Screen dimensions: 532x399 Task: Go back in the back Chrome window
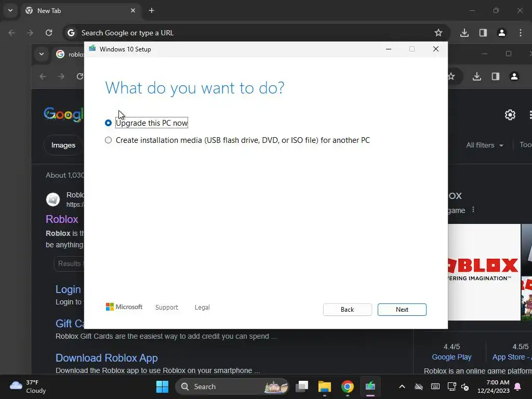point(43,76)
